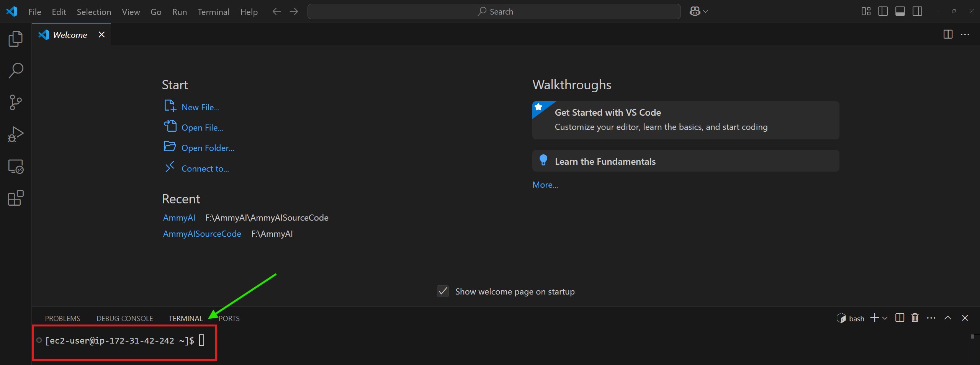This screenshot has width=980, height=365.
Task: Open the Source Control view
Action: coord(16,102)
